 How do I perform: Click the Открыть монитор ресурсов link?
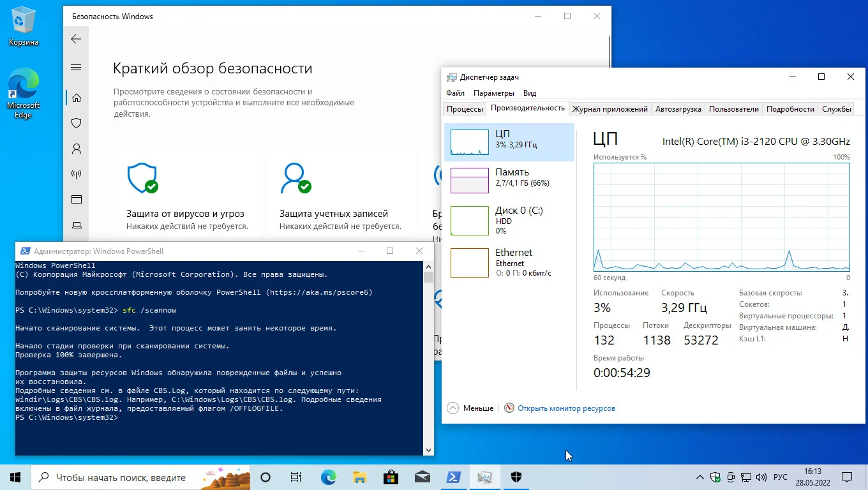pos(566,408)
